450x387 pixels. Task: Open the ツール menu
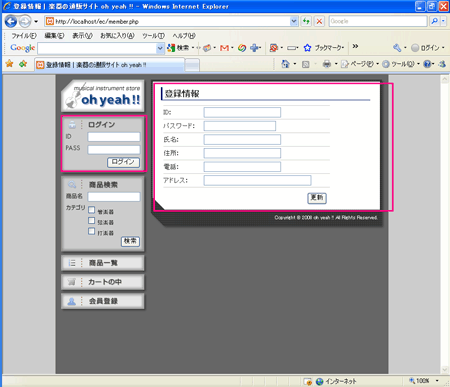coord(153,36)
